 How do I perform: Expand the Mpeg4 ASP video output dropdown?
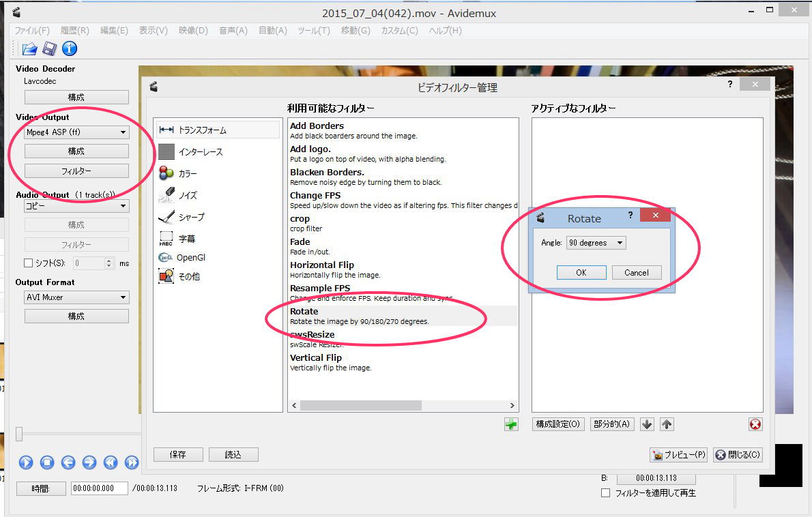76,132
